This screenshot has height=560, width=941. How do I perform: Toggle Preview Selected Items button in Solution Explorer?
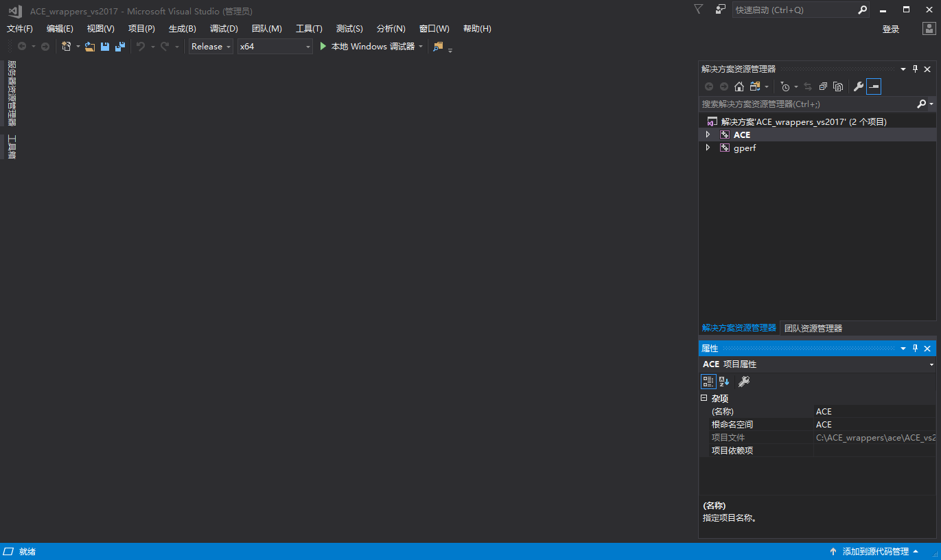[874, 86]
